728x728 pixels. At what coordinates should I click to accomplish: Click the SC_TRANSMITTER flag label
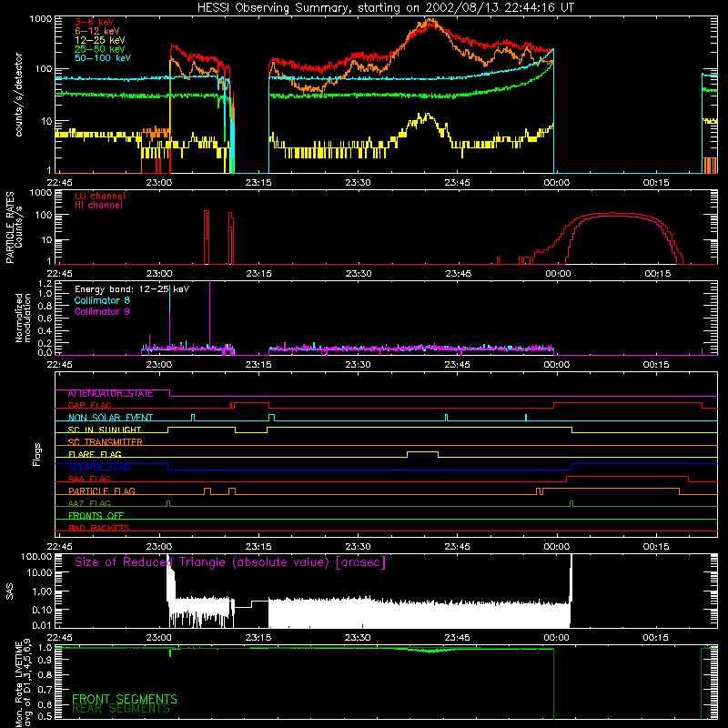tap(105, 442)
